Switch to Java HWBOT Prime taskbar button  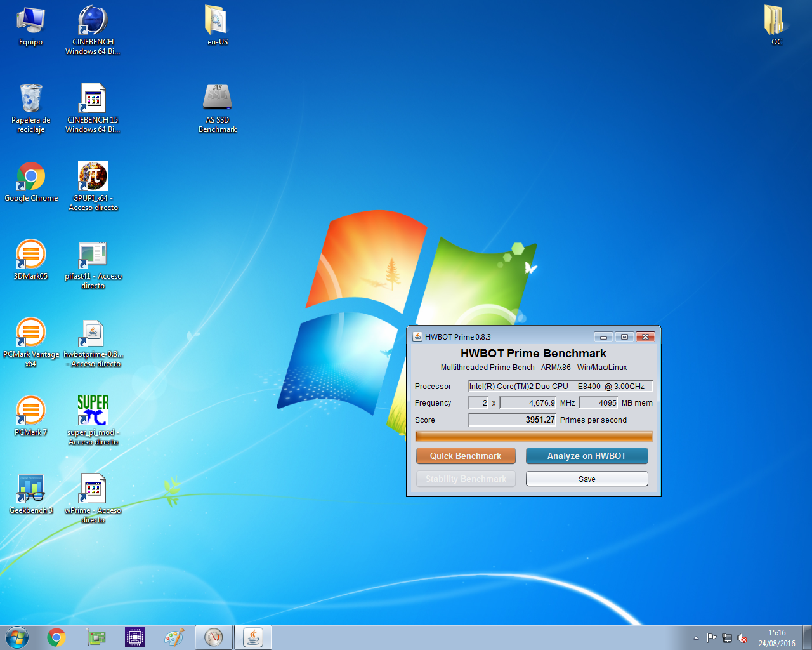(x=253, y=637)
